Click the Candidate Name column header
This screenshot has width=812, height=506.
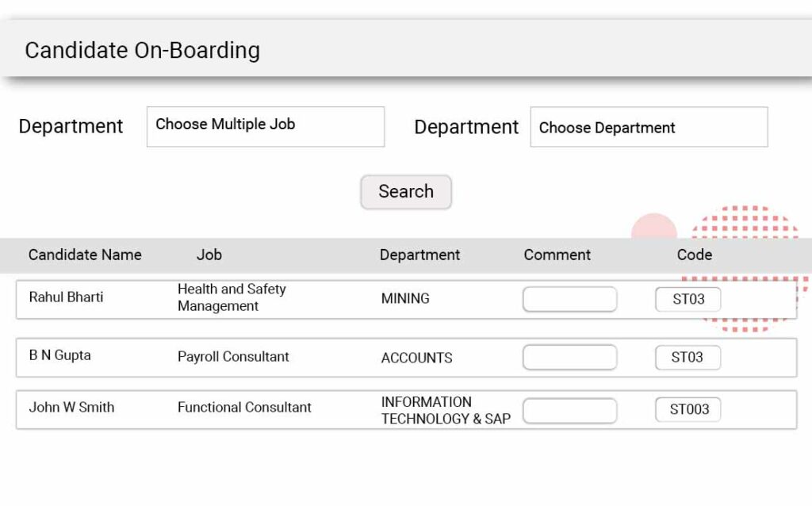click(85, 255)
